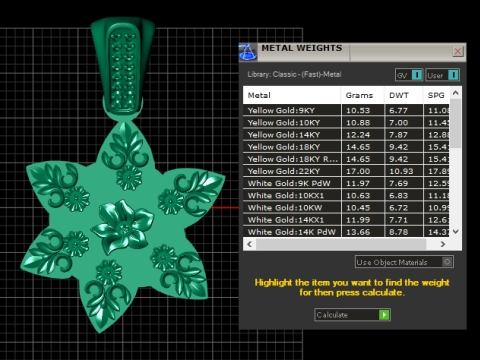This screenshot has width=480, height=360.
Task: Click the vertical scrollbar thumb
Action: pos(456,123)
